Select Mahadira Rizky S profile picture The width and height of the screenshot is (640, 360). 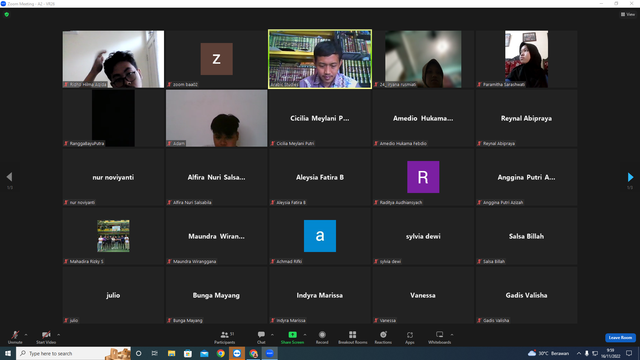coord(113,236)
